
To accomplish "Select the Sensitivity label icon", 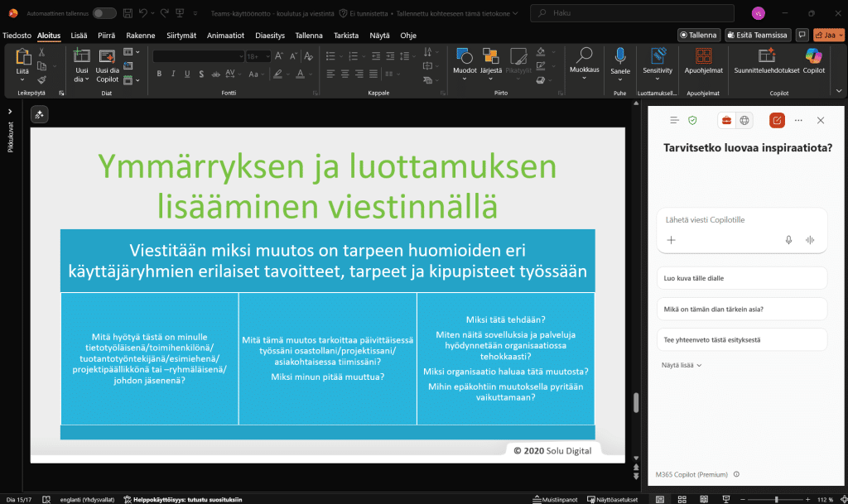I will pos(658,60).
